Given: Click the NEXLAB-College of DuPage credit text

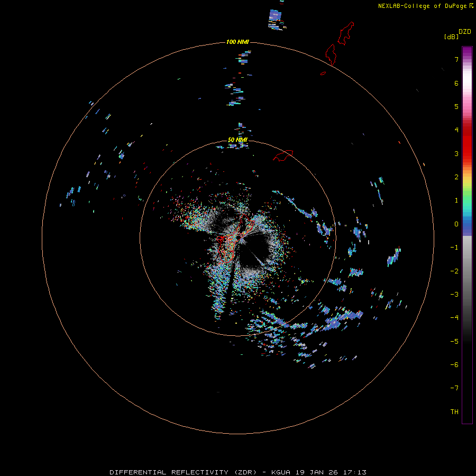Looking at the screenshot, I should pyautogui.click(x=423, y=6).
